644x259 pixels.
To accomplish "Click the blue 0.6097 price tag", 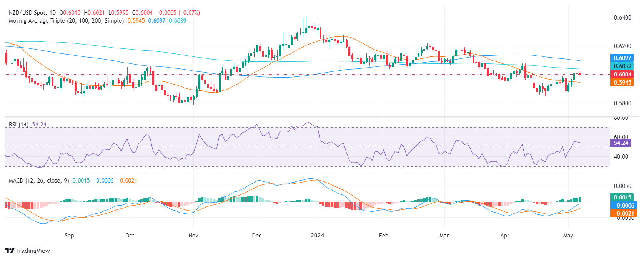I will (622, 58).
